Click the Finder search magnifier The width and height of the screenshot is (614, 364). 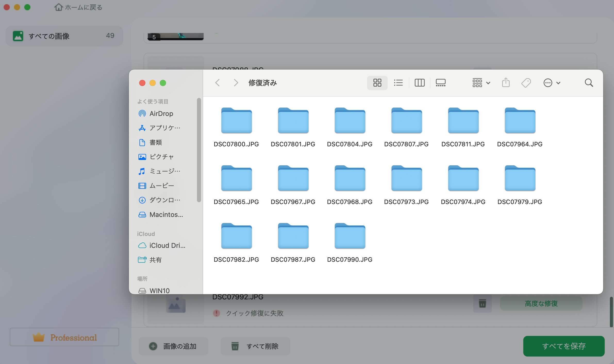tap(589, 83)
